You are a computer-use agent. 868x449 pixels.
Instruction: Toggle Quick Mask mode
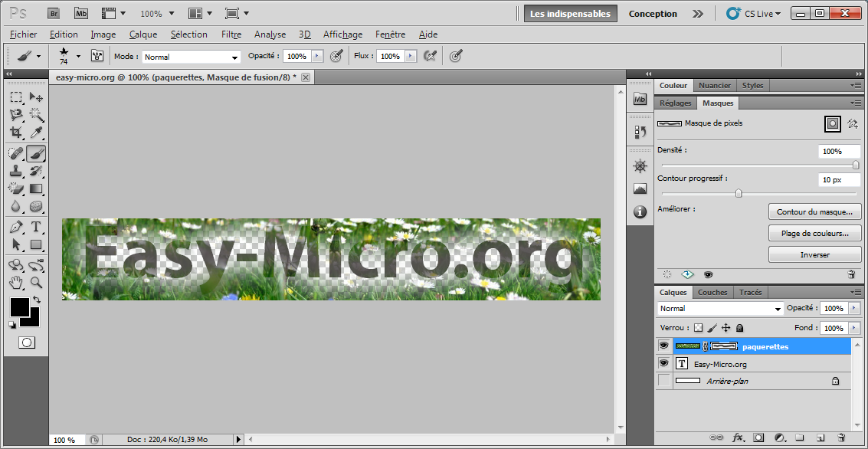coord(27,342)
